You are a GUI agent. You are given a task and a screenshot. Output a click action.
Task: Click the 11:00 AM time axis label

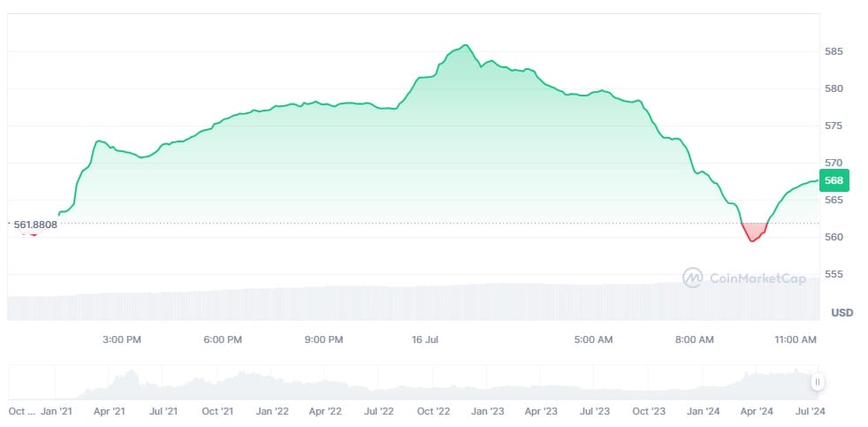(795, 339)
